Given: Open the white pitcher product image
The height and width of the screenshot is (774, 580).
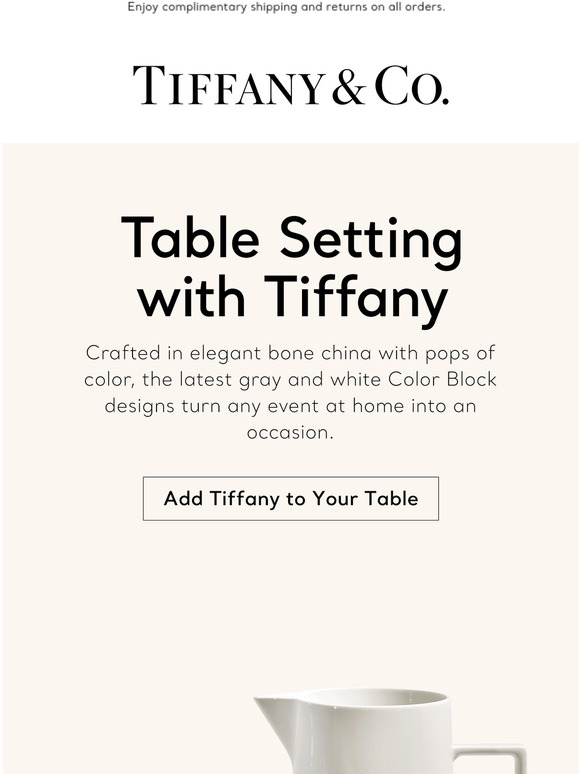Looking at the screenshot, I should [x=390, y=732].
